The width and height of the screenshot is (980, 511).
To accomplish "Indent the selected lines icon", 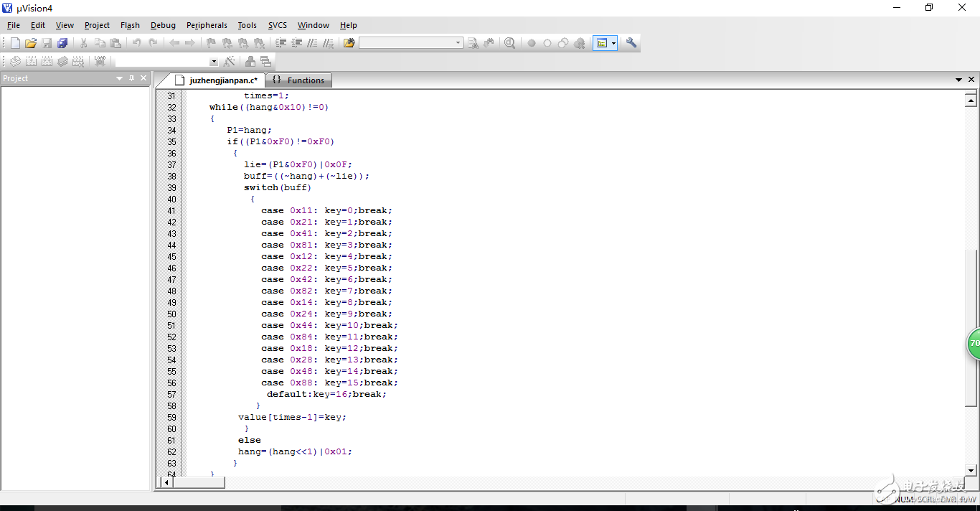I will point(281,43).
